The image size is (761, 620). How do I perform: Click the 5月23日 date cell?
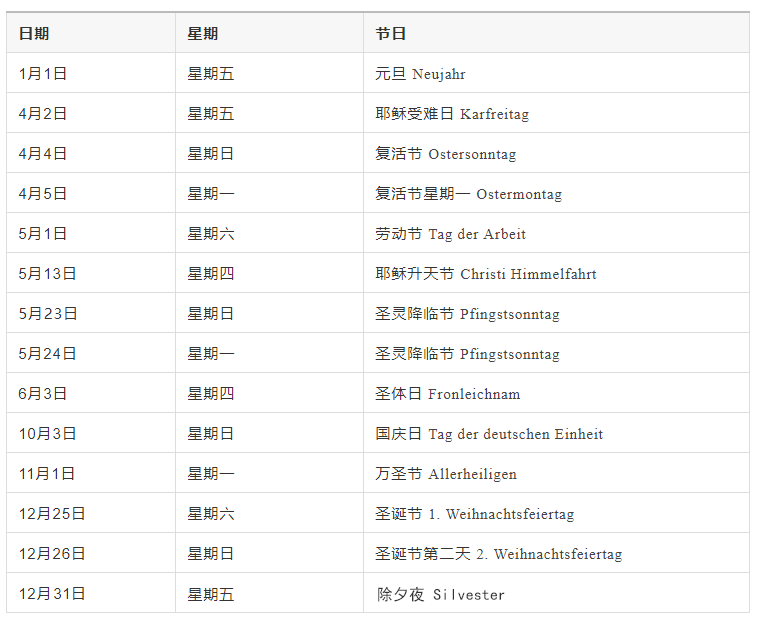coord(47,314)
